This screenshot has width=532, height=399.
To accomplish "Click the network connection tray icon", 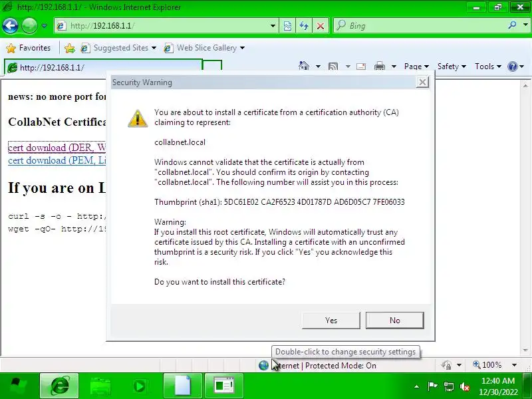I will [x=448, y=386].
